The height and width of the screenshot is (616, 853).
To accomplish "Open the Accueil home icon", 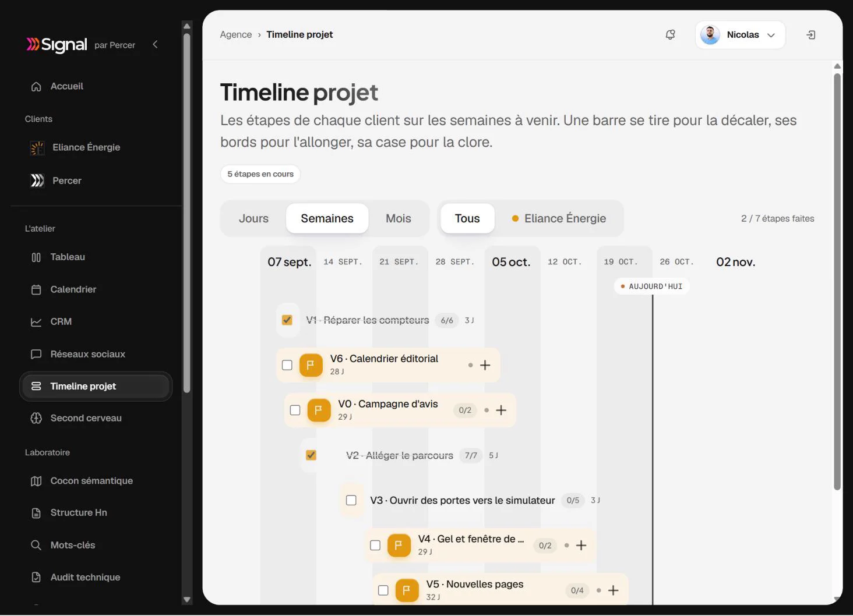I will [x=36, y=86].
